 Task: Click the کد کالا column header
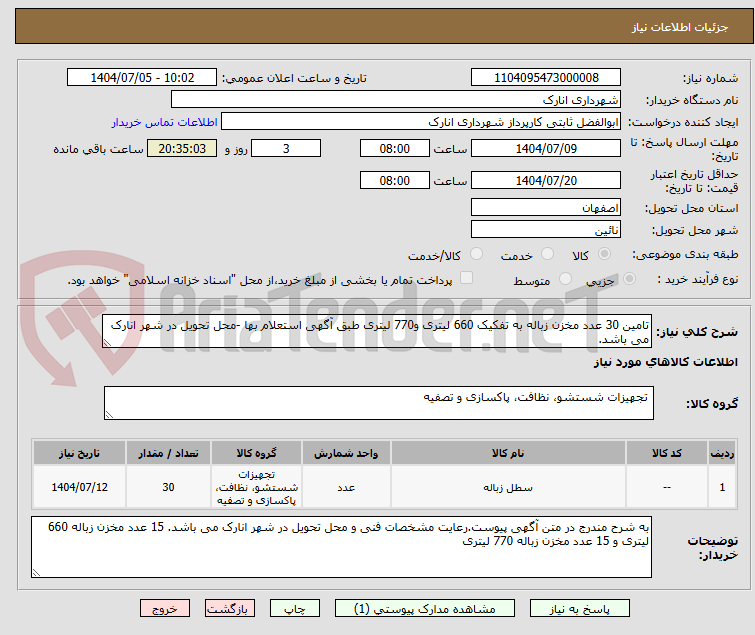667,453
